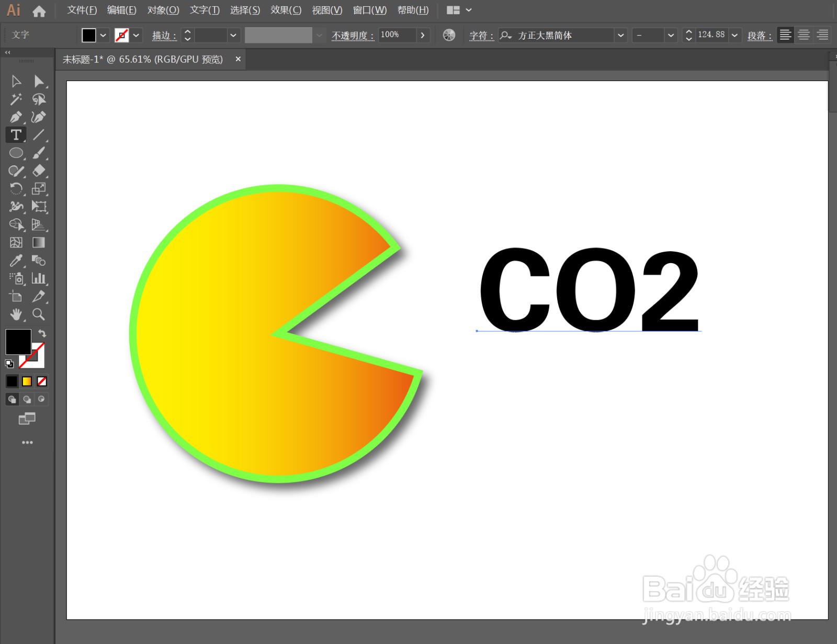
Task: Swap fill and stroke colors
Action: 42,333
